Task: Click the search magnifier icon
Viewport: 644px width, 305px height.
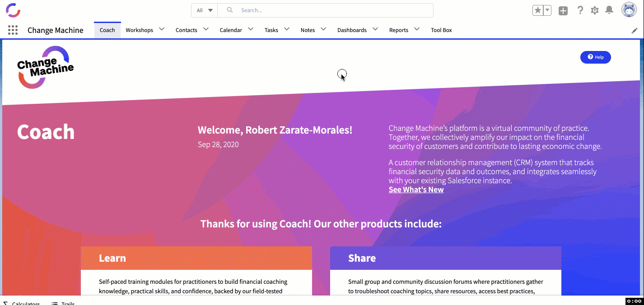Action: 230,10
